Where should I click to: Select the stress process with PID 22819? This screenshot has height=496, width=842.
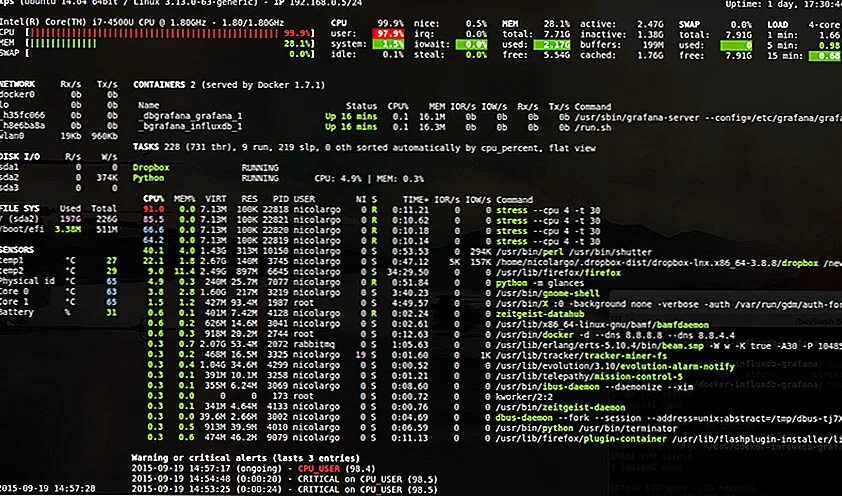[372, 241]
